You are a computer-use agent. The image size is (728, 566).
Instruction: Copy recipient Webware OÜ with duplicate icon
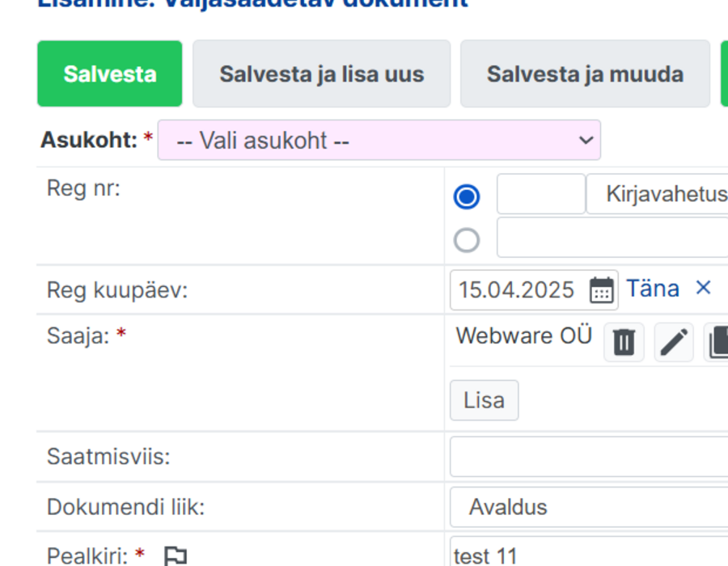pyautogui.click(x=717, y=342)
